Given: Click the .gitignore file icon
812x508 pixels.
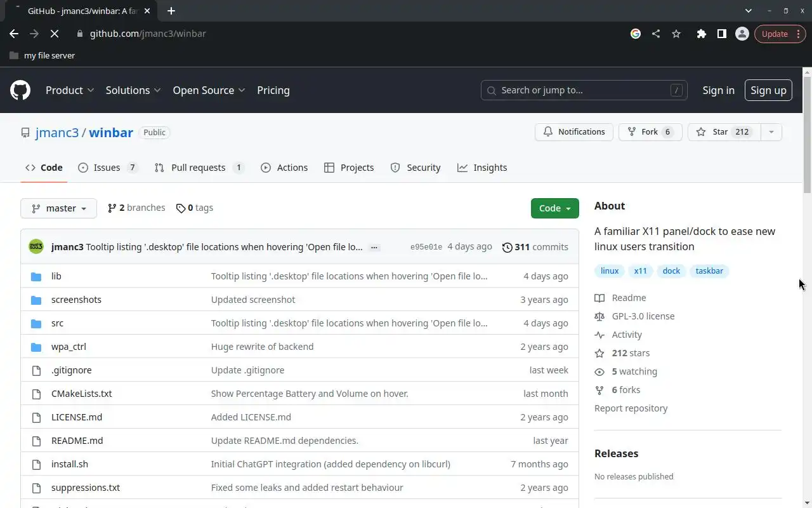Looking at the screenshot, I should [x=36, y=370].
